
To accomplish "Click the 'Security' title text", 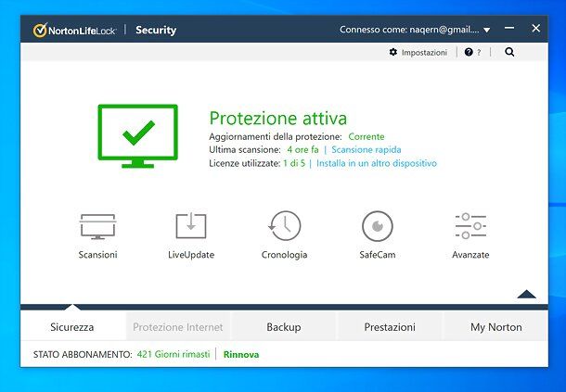I will pos(156,31).
